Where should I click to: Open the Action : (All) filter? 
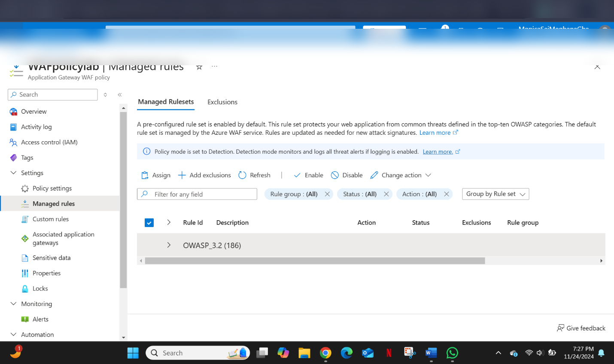tap(419, 194)
